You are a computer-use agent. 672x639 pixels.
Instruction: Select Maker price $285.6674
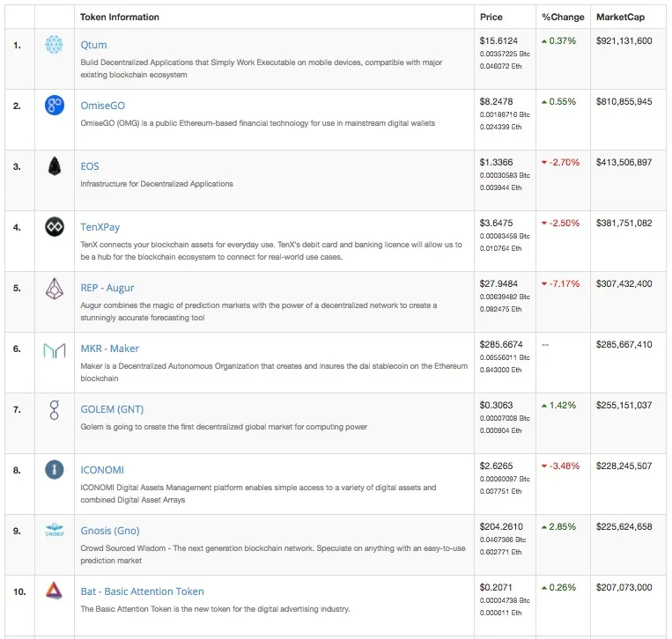pos(501,344)
